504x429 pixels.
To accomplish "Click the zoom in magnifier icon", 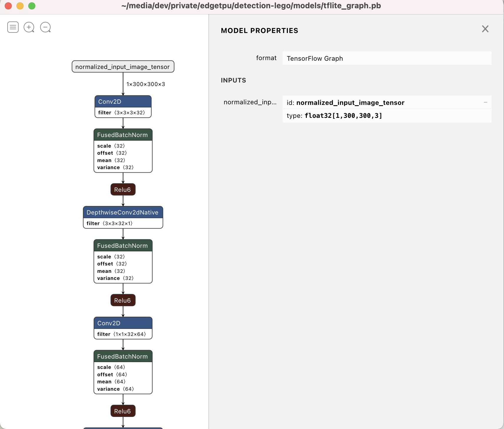I will [x=29, y=27].
